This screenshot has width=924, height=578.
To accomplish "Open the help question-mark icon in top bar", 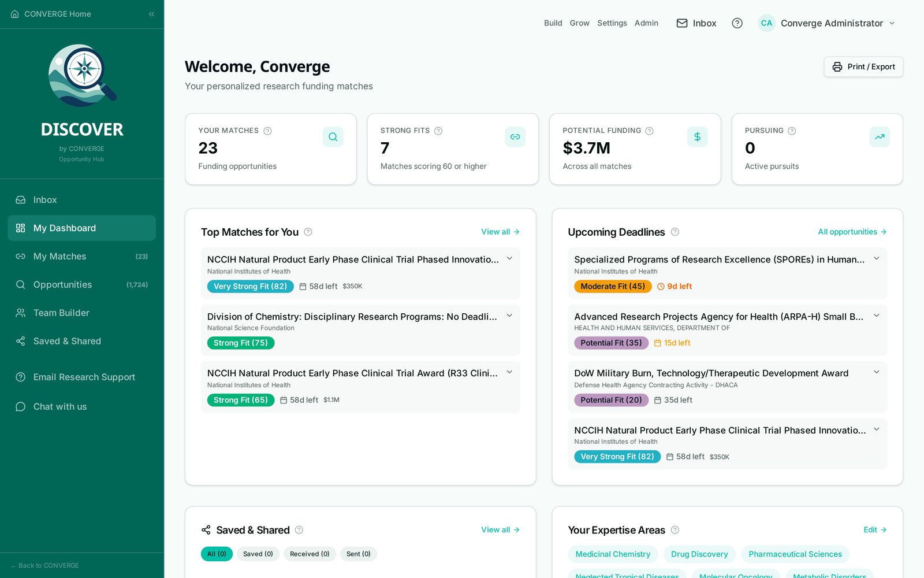I will coord(737,23).
